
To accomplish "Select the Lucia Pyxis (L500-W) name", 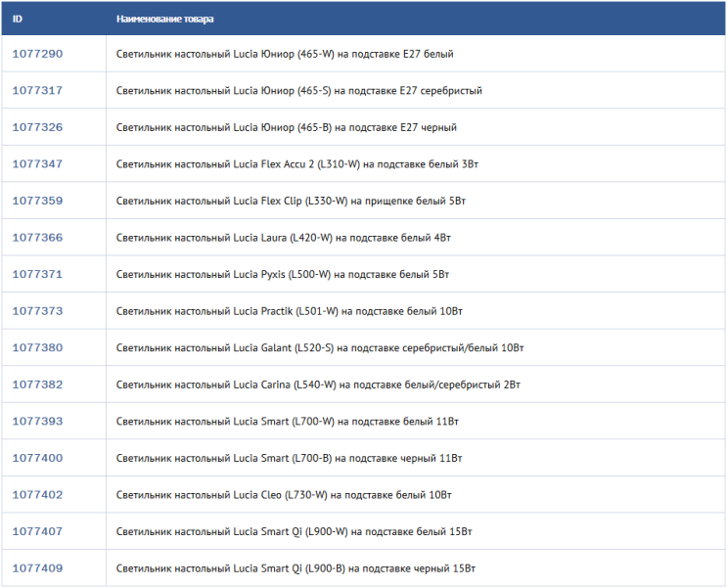I will [x=283, y=275].
